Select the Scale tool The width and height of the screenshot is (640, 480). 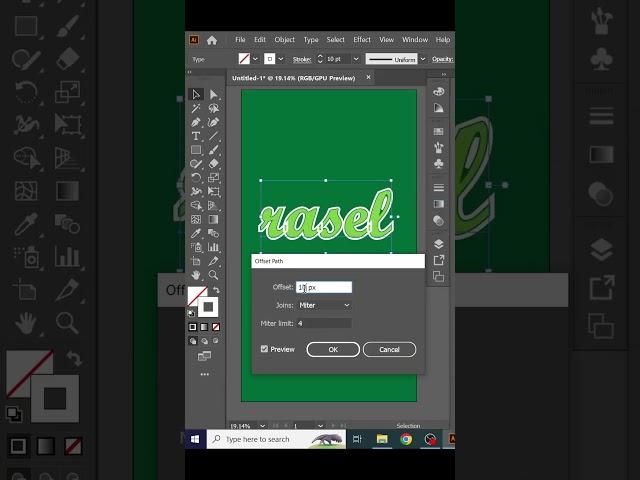(x=213, y=178)
